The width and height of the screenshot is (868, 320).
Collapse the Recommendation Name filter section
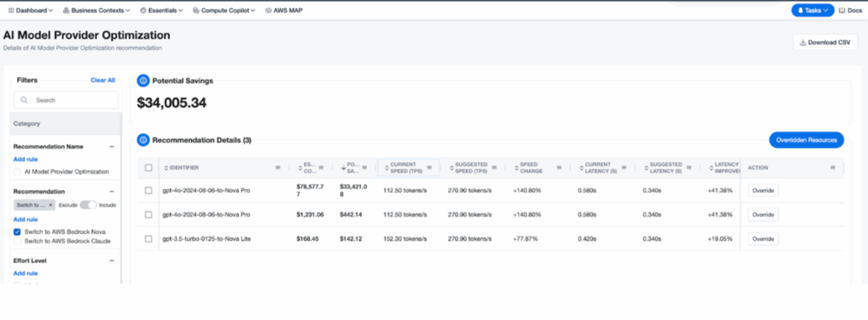[111, 147]
